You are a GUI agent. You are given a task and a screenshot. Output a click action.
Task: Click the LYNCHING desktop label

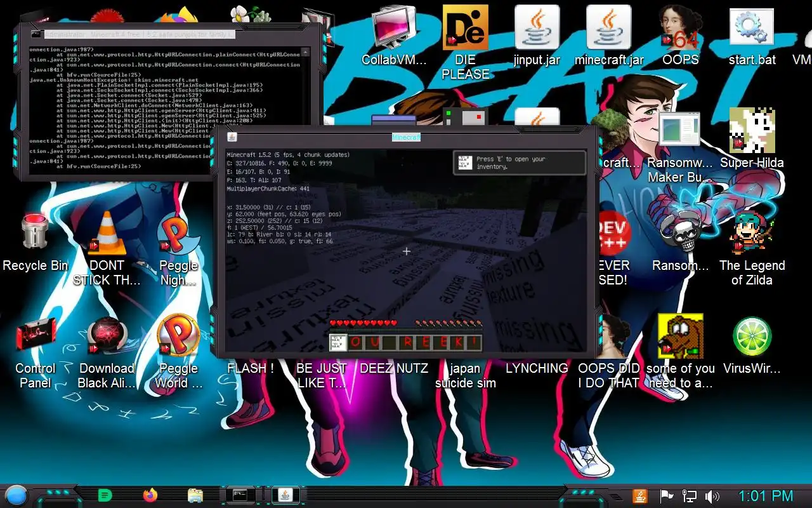tap(537, 368)
